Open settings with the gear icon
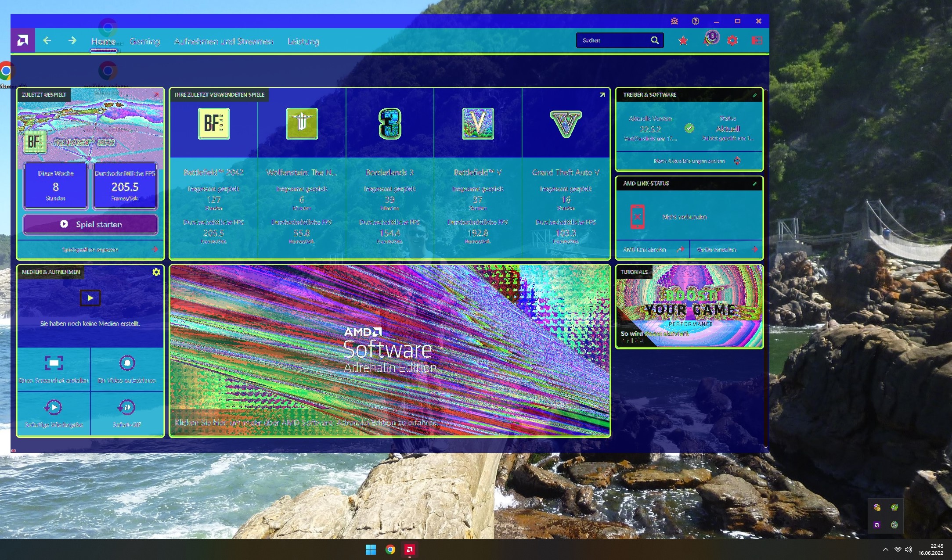Image resolution: width=952 pixels, height=560 pixels. point(732,40)
